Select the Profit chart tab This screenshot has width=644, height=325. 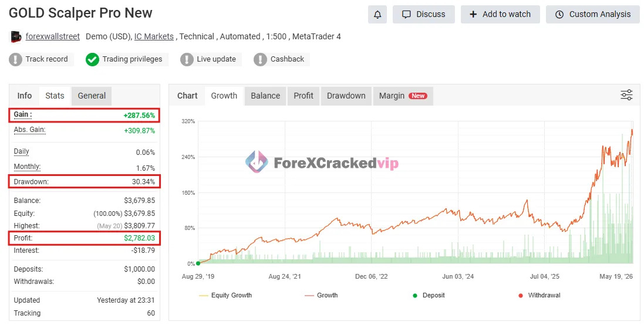pyautogui.click(x=304, y=96)
